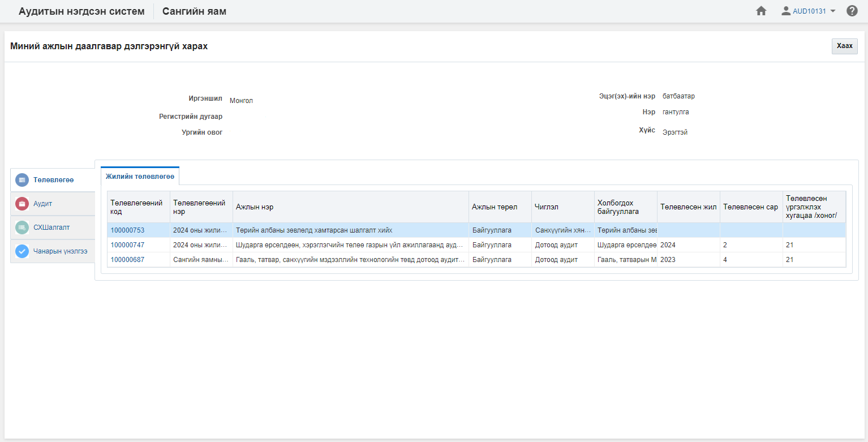Click the Сангийн яам header text
Screen dimensions: 868x442
click(194, 11)
